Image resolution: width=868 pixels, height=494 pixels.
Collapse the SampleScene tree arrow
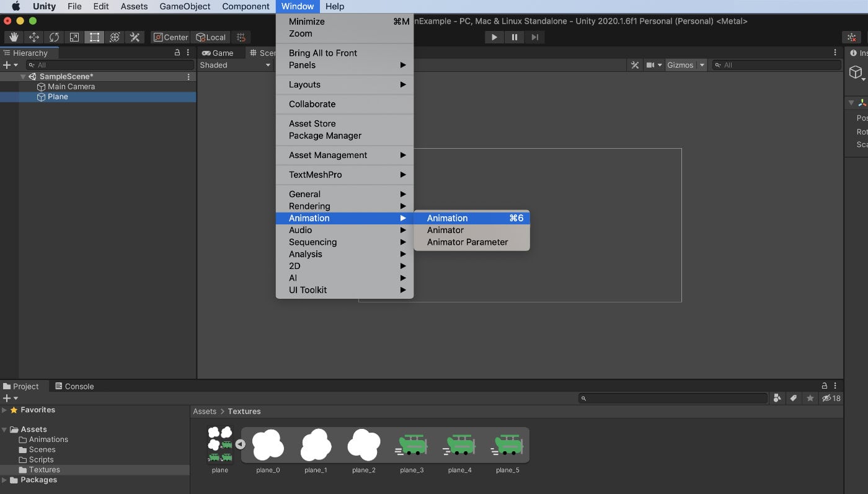(x=23, y=77)
